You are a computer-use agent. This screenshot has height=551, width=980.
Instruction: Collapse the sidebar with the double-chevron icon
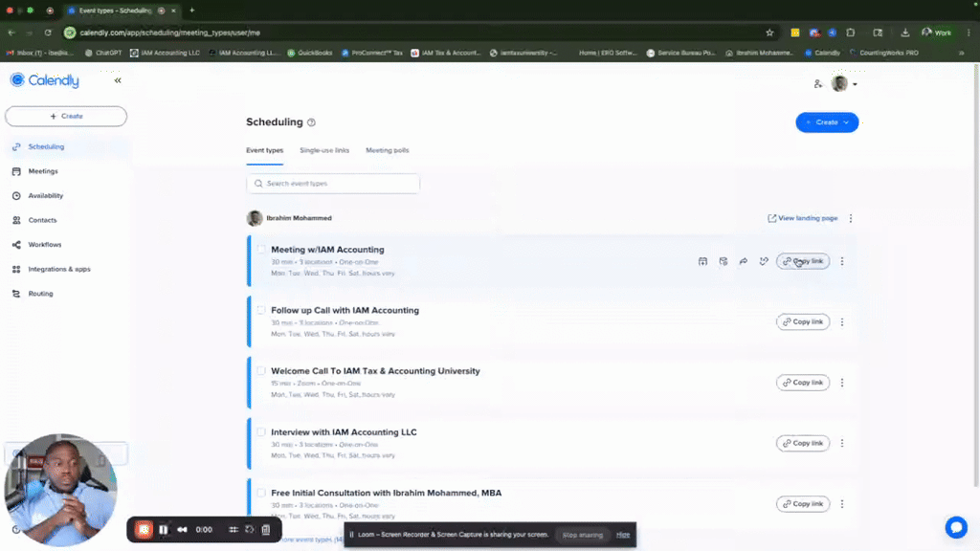coord(118,80)
